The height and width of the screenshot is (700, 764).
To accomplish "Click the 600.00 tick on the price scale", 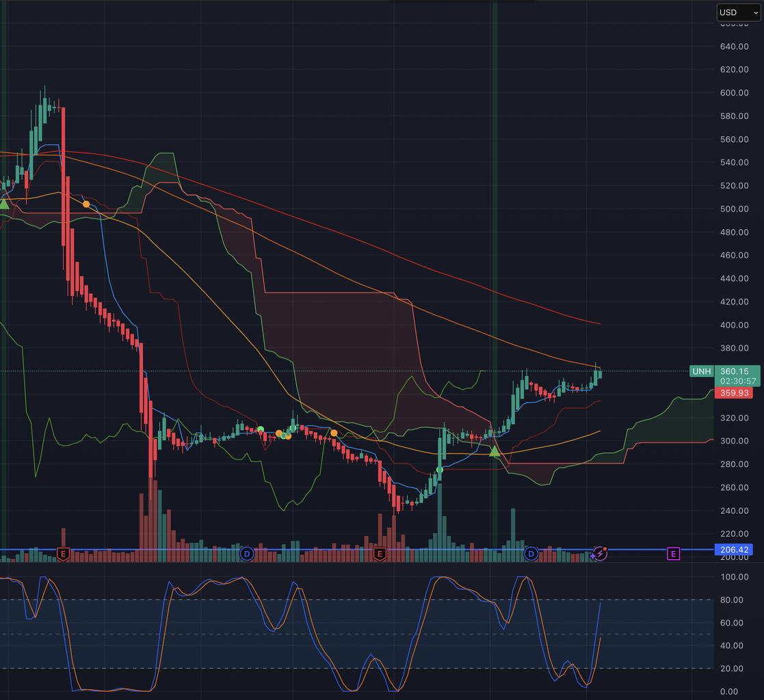I will tap(734, 93).
